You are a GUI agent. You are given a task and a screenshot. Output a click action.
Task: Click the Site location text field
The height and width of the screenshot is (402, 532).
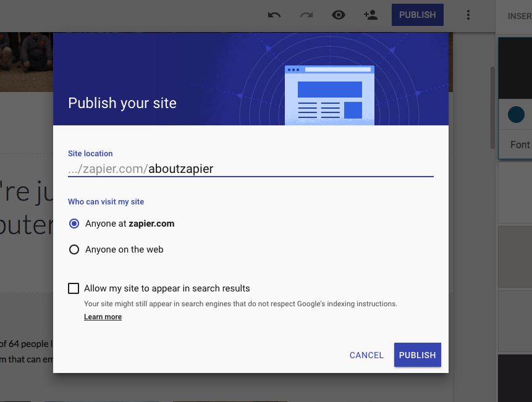point(250,169)
